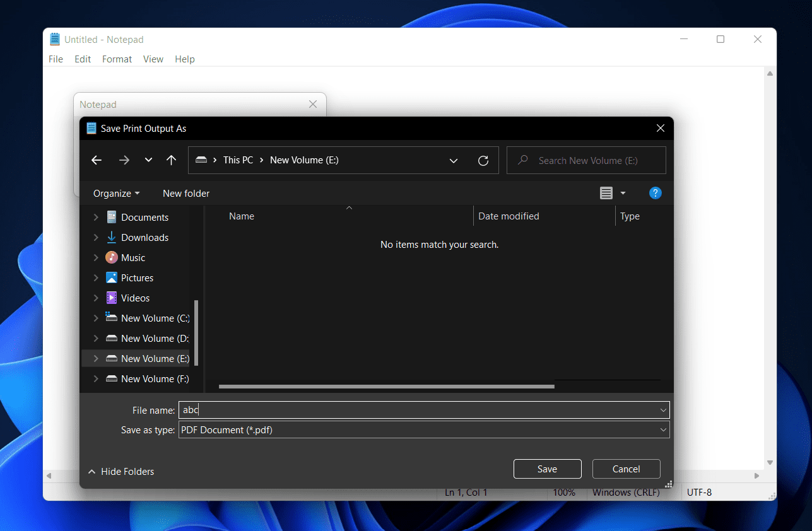Image resolution: width=812 pixels, height=531 pixels.
Task: Open the Edit menu in Notepad
Action: (82, 59)
